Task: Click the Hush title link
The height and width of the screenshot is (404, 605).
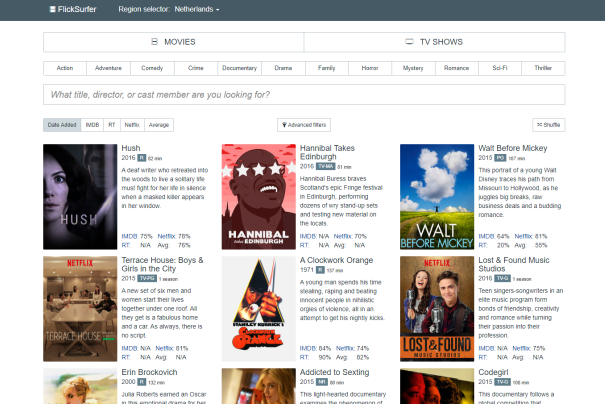Action: (x=131, y=148)
